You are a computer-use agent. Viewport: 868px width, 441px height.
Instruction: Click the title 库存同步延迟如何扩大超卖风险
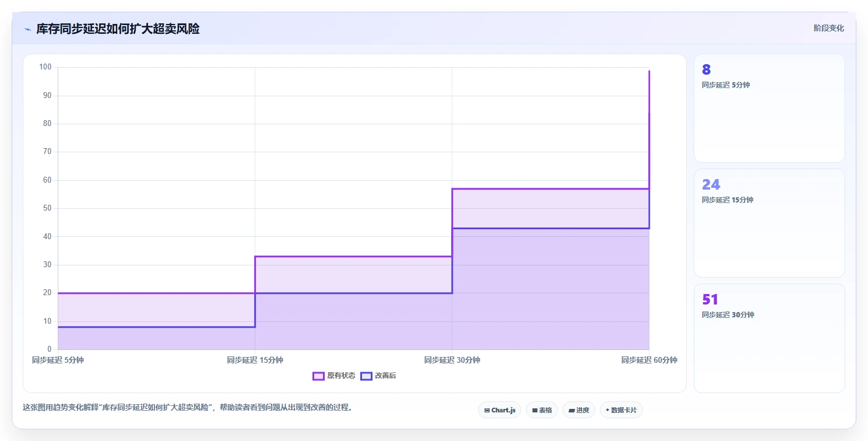118,29
